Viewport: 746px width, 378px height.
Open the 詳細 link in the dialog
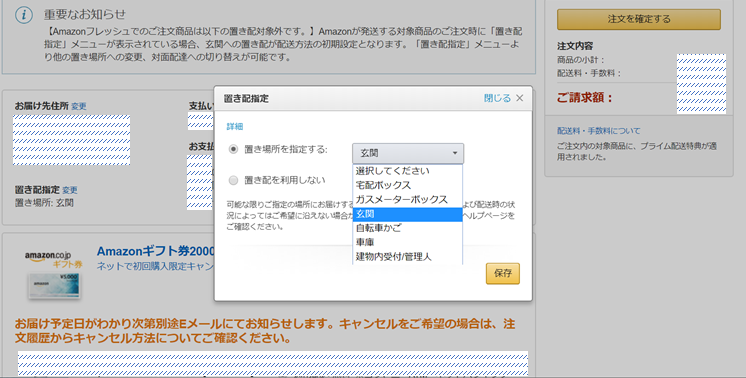coord(235,126)
